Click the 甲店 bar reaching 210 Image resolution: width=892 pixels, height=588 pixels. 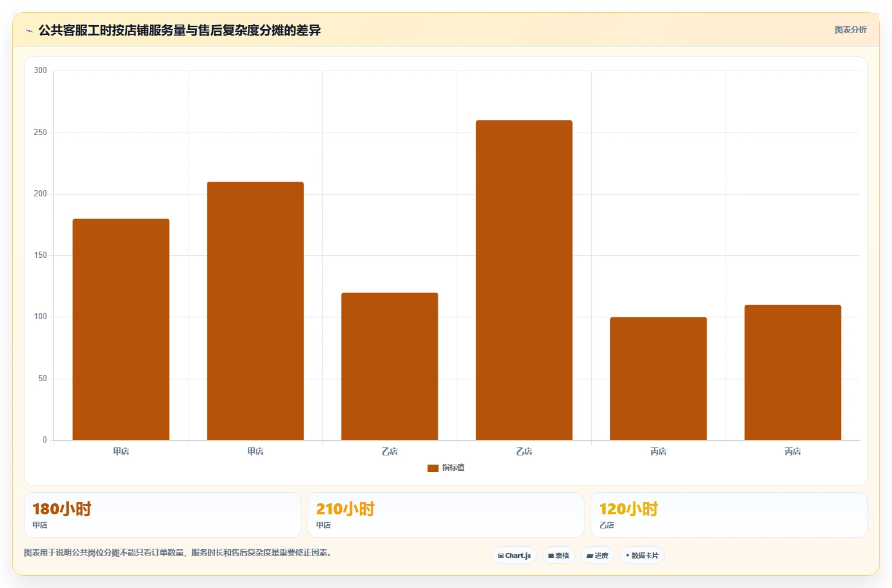[x=255, y=311]
